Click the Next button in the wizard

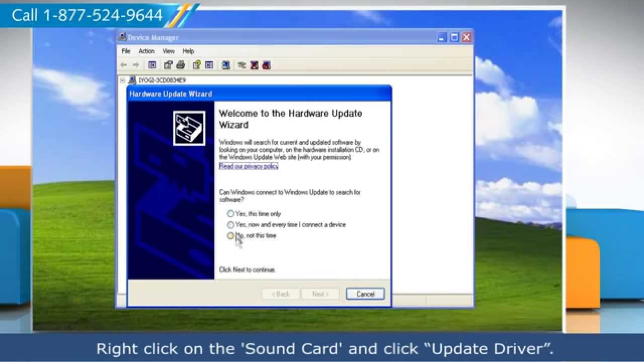pyautogui.click(x=320, y=294)
